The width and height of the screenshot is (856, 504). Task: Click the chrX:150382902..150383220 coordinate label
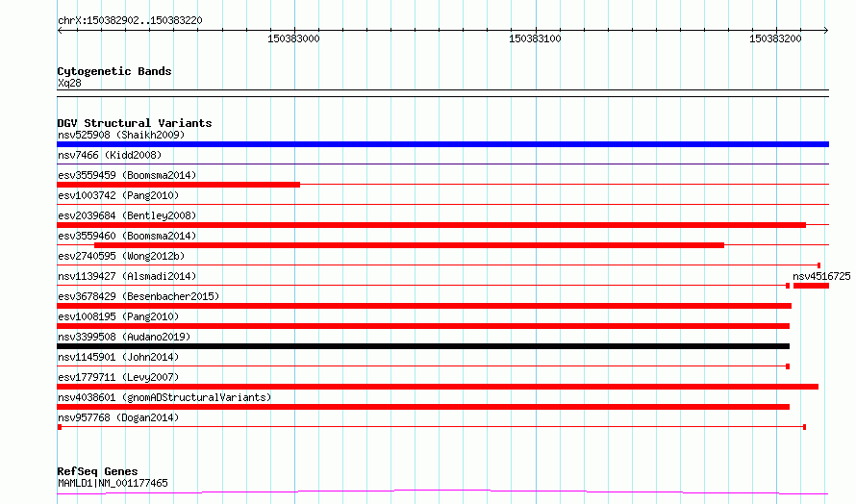click(130, 20)
